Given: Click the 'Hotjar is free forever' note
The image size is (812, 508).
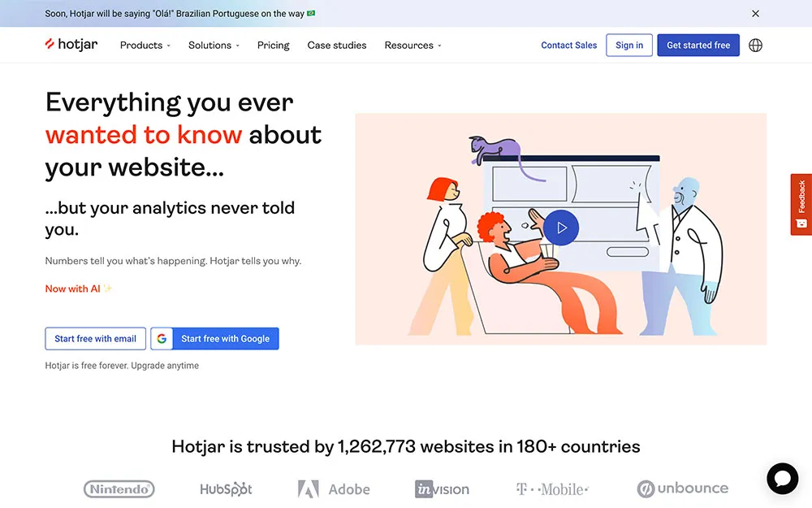Looking at the screenshot, I should [122, 366].
